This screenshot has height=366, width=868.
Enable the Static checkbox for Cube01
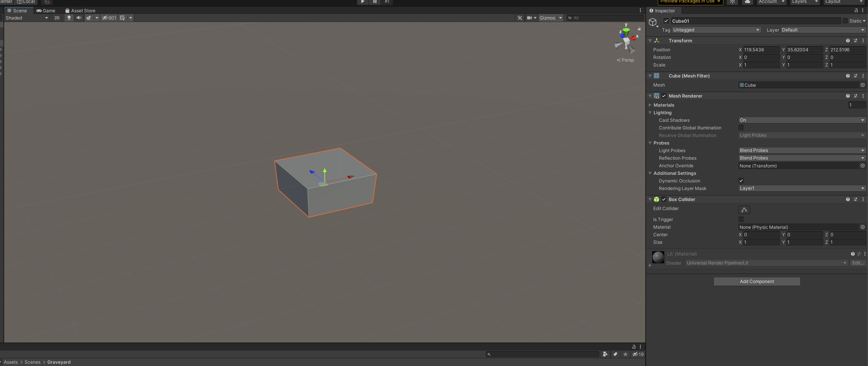[845, 21]
